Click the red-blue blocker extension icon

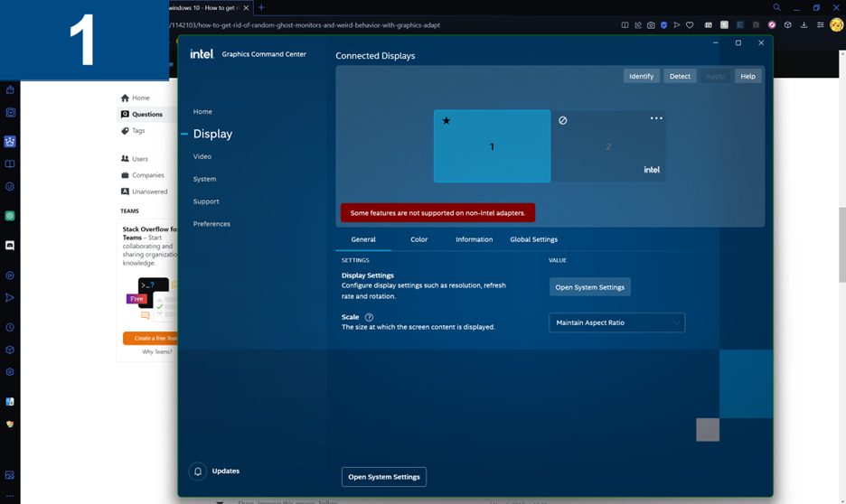[x=772, y=24]
